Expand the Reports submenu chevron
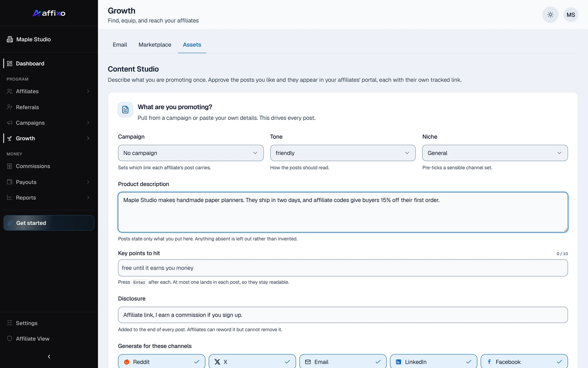This screenshot has width=588, height=368. pos(88,197)
